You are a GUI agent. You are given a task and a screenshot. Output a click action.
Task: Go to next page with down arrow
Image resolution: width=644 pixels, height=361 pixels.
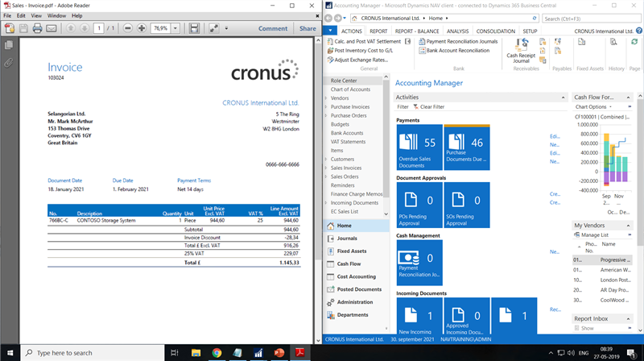[x=85, y=28]
